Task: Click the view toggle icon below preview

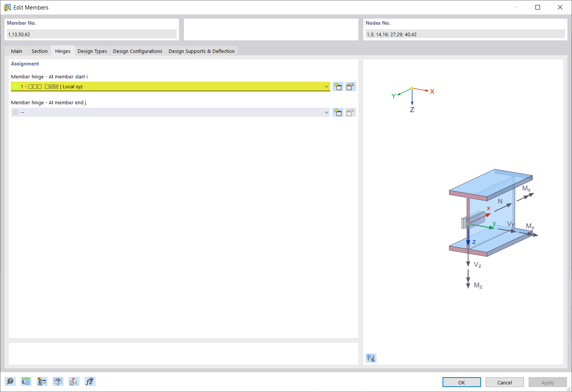Action: click(x=371, y=358)
